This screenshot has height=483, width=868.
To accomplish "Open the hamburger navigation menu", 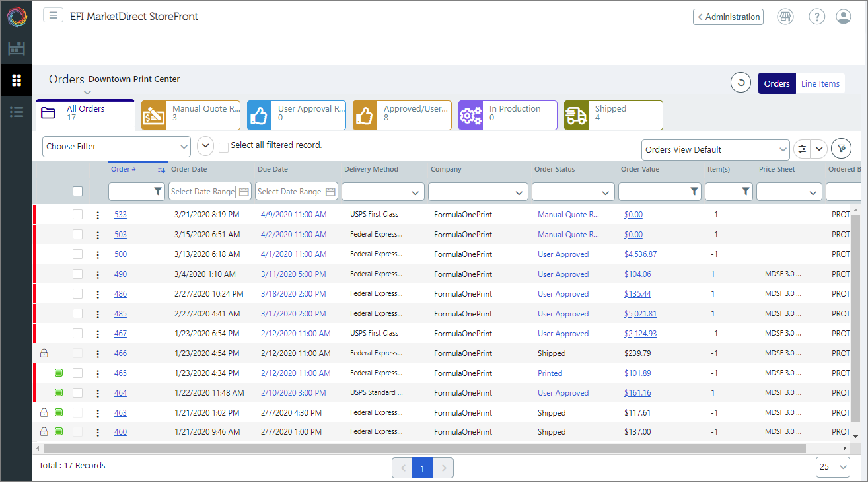I will tap(54, 15).
